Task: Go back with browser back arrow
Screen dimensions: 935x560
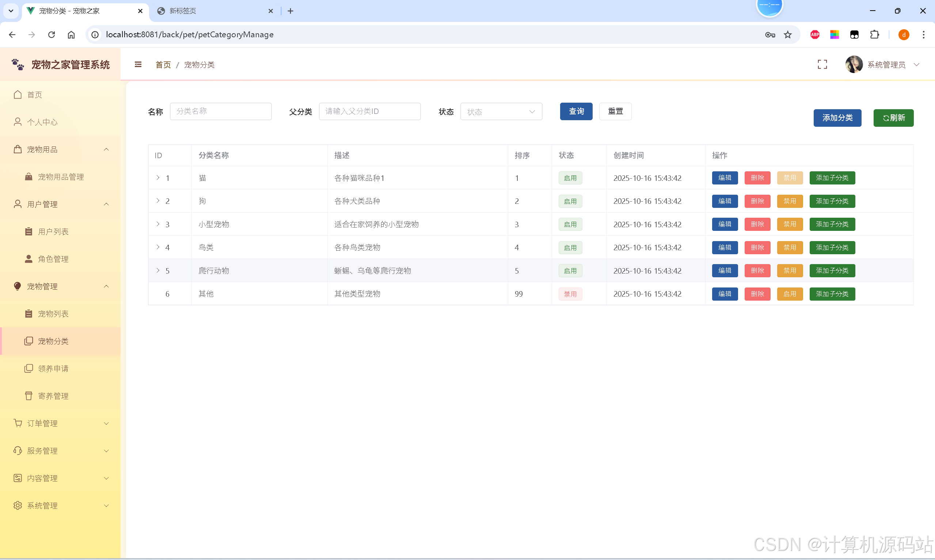Action: (x=12, y=35)
